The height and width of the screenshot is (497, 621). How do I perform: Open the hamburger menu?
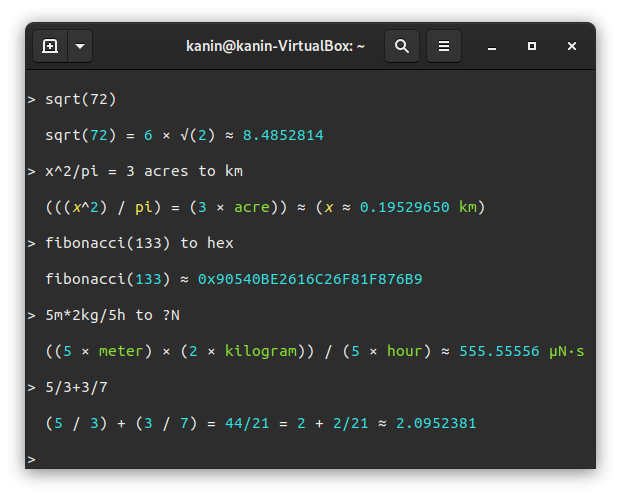(444, 46)
